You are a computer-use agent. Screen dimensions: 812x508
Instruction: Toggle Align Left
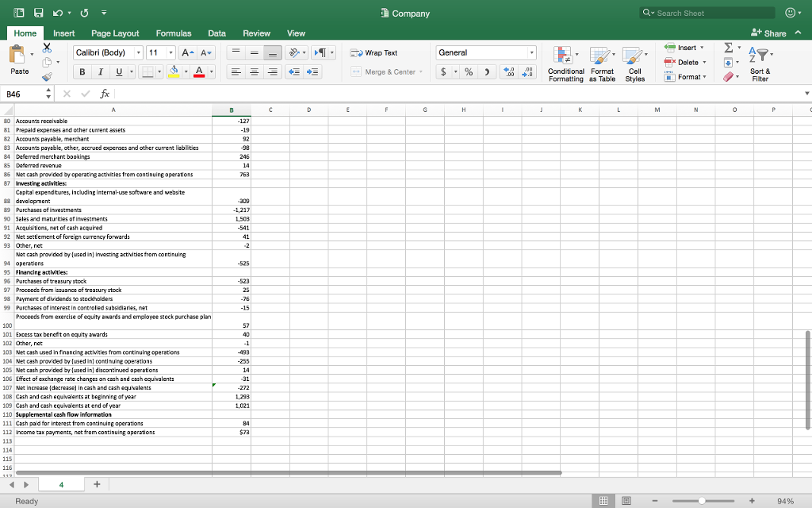pos(236,71)
